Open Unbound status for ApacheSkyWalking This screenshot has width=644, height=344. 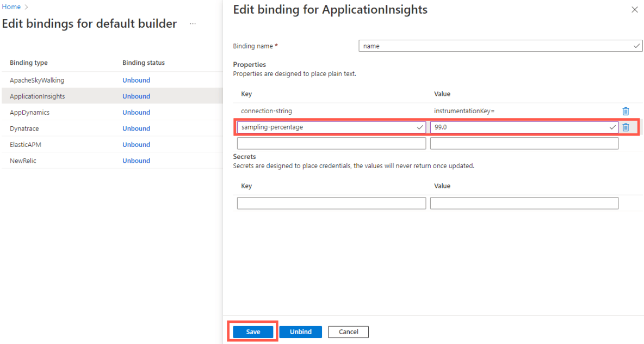136,80
